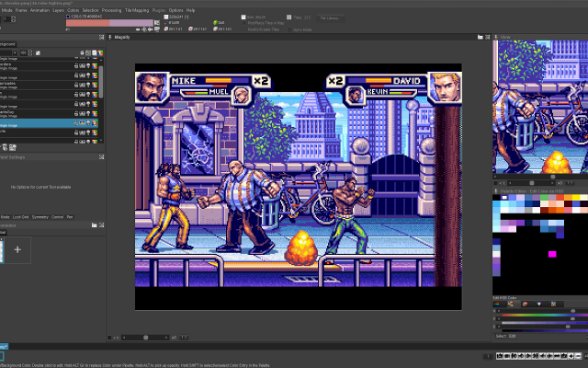Pin the Magnify panel with its pin icon
Image resolution: width=588 pixels, height=368 pixels.
tap(110, 37)
